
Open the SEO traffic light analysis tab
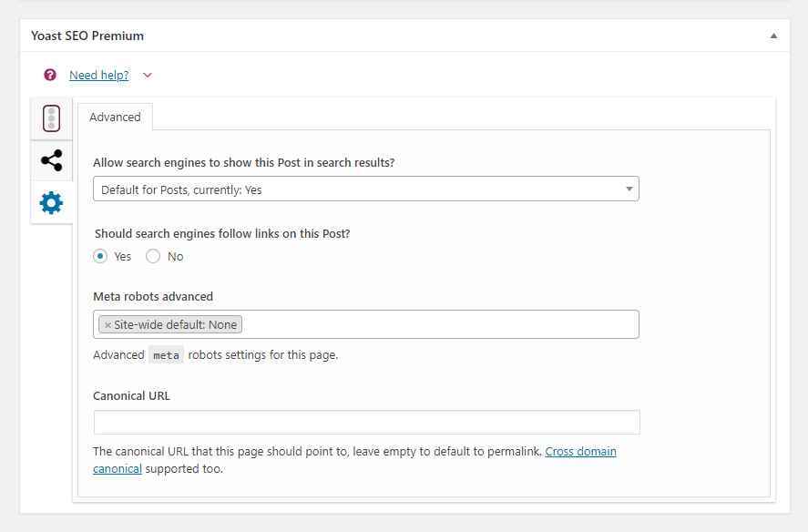click(52, 118)
